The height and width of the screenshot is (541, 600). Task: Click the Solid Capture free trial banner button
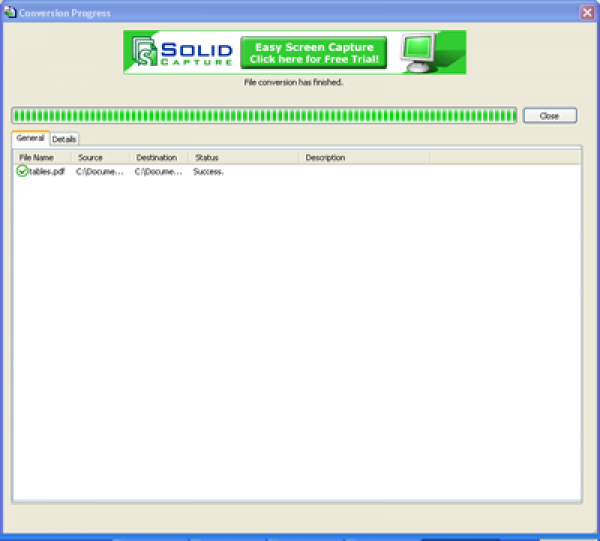pos(314,53)
